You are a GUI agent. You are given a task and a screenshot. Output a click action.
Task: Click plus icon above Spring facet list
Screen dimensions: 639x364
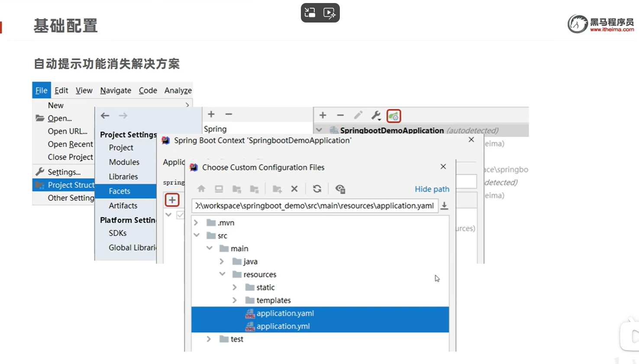click(211, 114)
